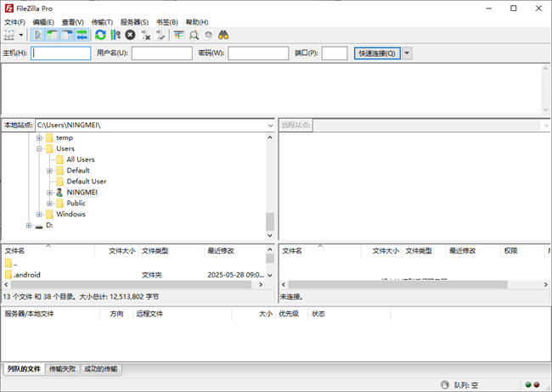Open the local site path dropdown
552x392 pixels.
[x=270, y=126]
